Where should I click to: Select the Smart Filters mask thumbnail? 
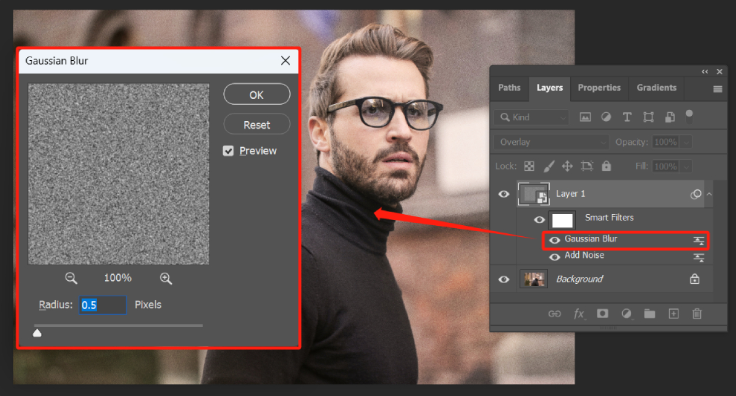click(x=562, y=220)
